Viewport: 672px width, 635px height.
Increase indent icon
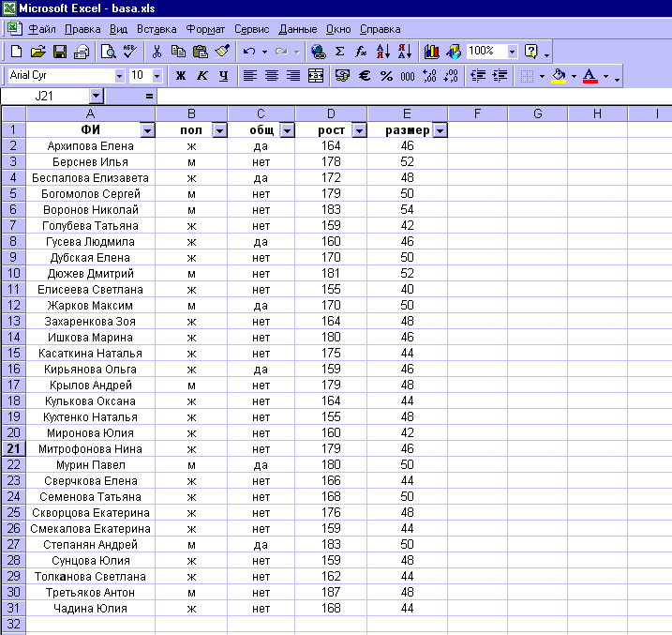click(500, 76)
